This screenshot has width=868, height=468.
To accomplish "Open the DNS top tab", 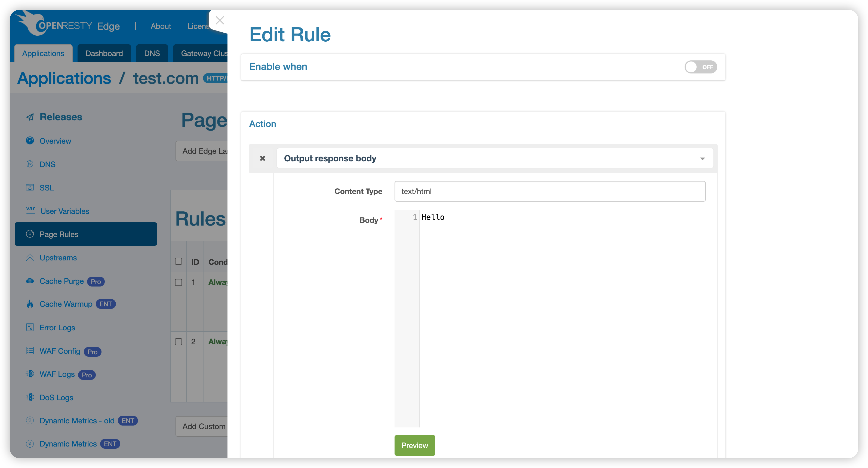I will tap(152, 53).
